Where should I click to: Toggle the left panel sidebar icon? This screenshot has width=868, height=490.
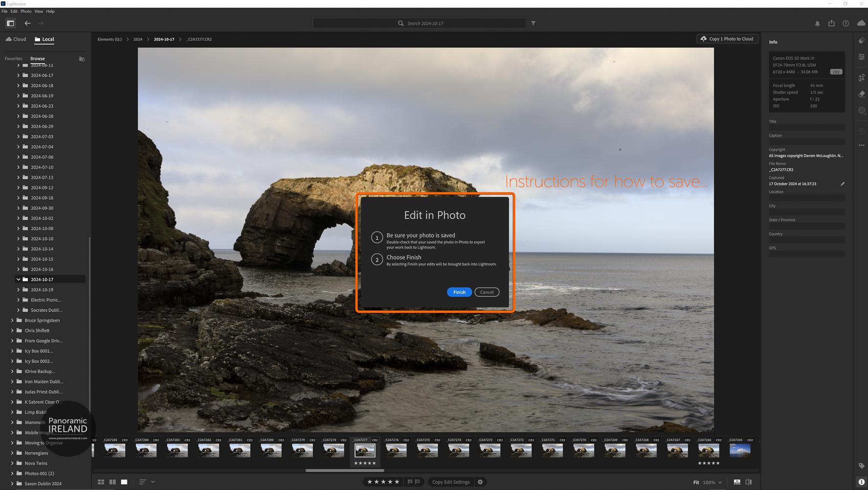10,23
